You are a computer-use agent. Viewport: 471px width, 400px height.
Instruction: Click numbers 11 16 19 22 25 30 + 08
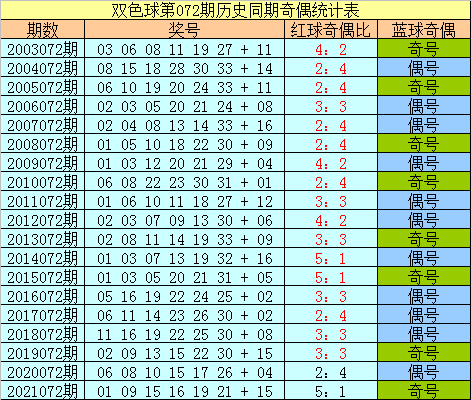[x=184, y=335]
